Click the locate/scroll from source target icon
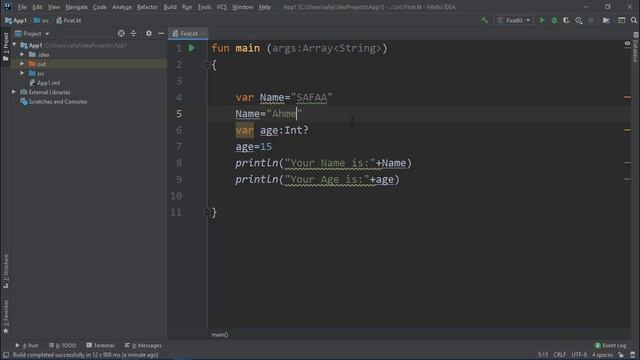Image resolution: width=640 pixels, height=360 pixels. (x=121, y=33)
